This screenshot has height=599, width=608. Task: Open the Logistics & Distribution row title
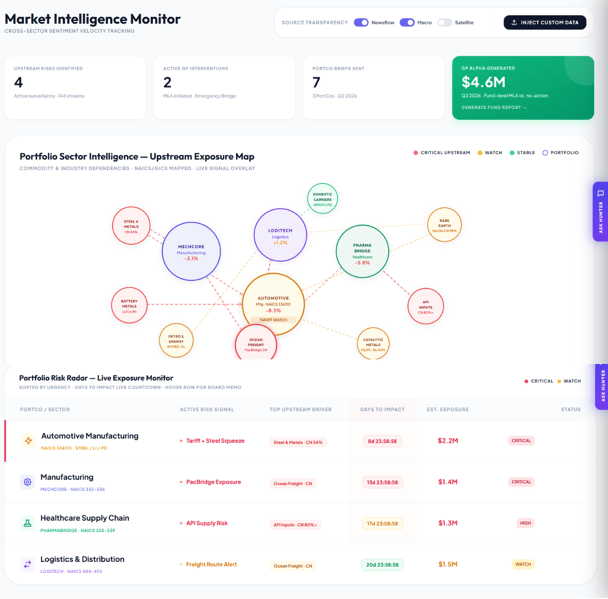82,559
